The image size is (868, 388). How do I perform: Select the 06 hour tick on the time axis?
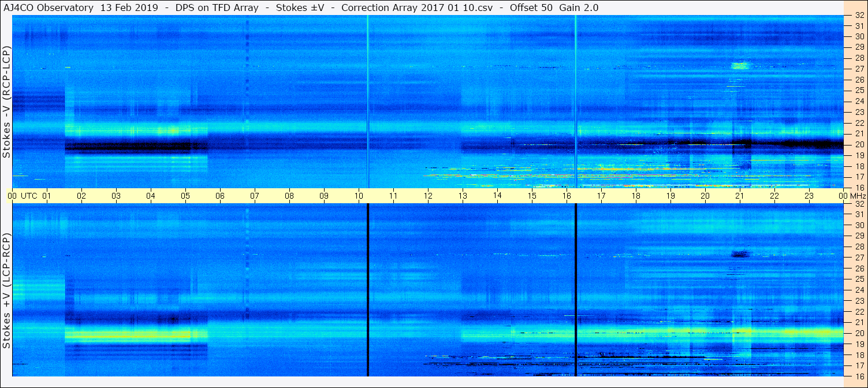point(220,196)
